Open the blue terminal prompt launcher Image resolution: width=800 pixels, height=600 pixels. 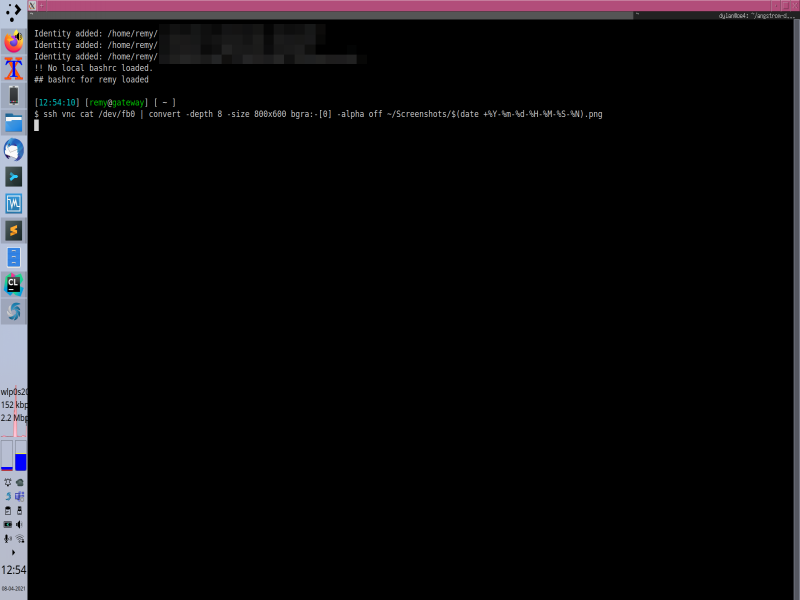(x=13, y=177)
